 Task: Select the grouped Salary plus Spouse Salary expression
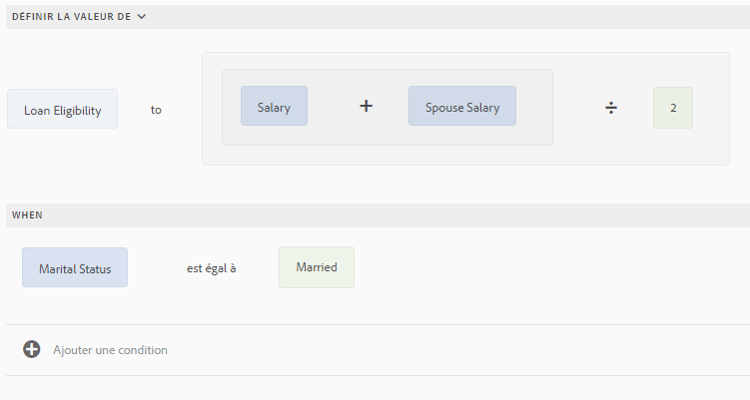point(386,137)
